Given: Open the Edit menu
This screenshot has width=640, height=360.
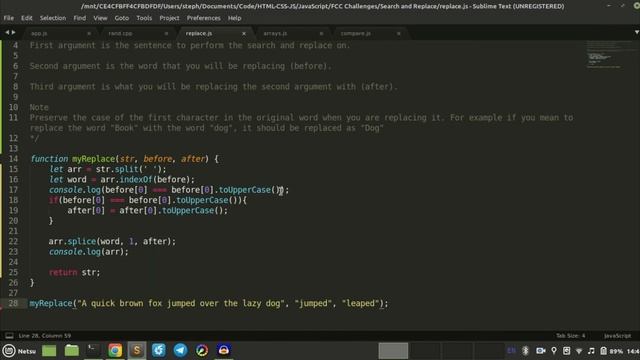Looking at the screenshot, I should pyautogui.click(x=27, y=18).
